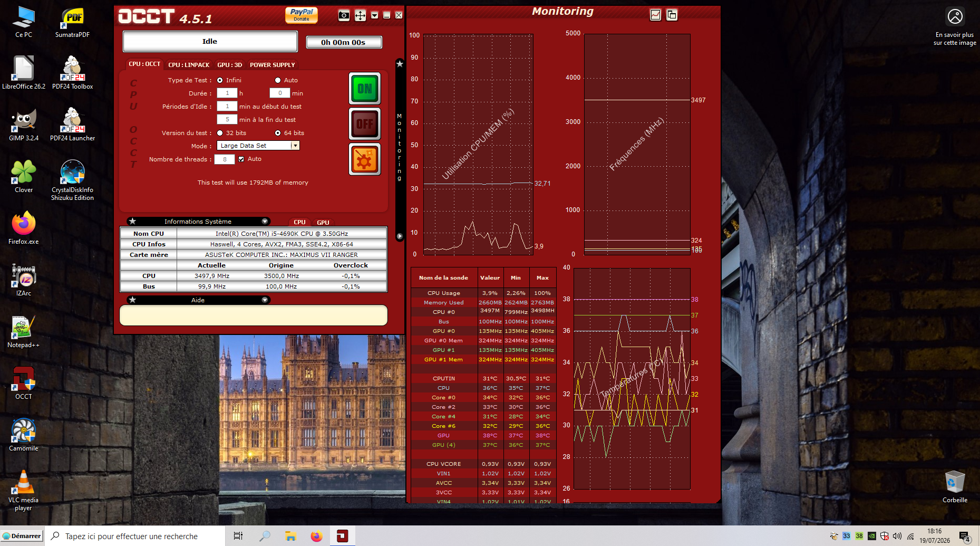The width and height of the screenshot is (980, 546).
Task: Click the star icon beside Aide
Action: click(133, 300)
